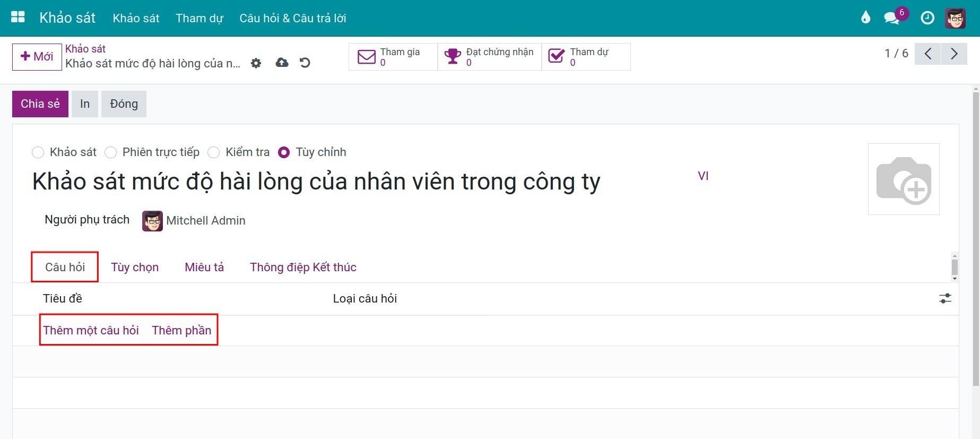Open the user avatar menu
The image size is (980, 439).
tap(955, 18)
